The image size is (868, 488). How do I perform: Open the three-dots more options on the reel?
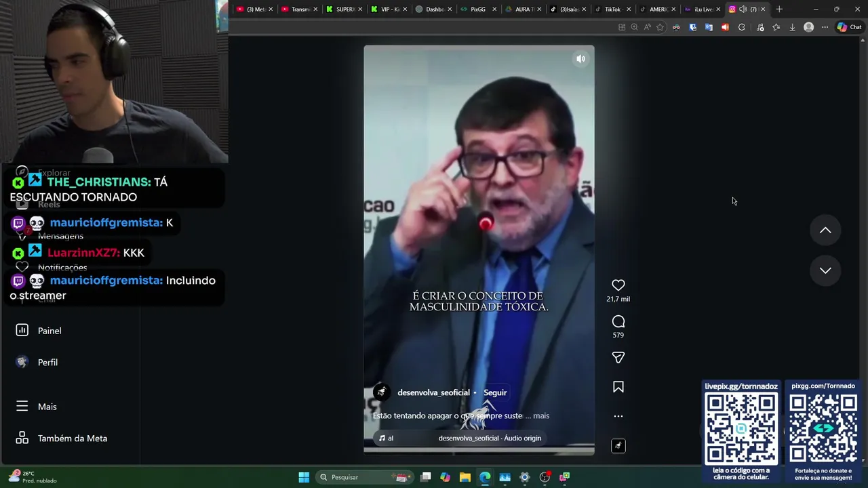(x=618, y=416)
